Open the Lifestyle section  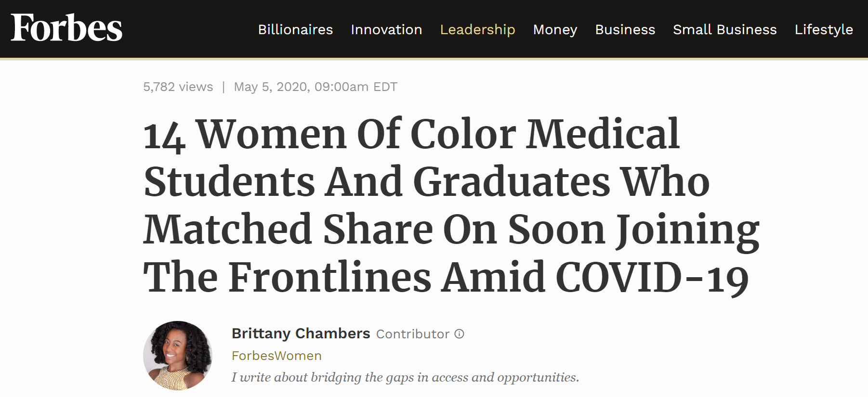[824, 29]
